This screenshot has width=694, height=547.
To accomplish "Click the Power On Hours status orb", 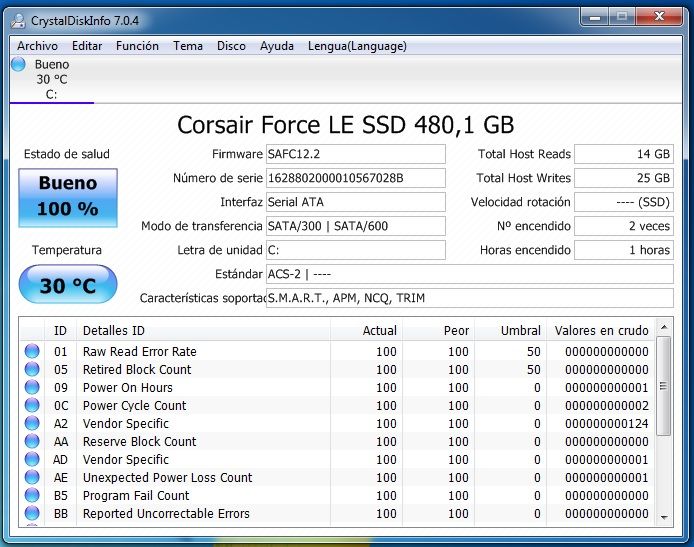I will point(32,387).
